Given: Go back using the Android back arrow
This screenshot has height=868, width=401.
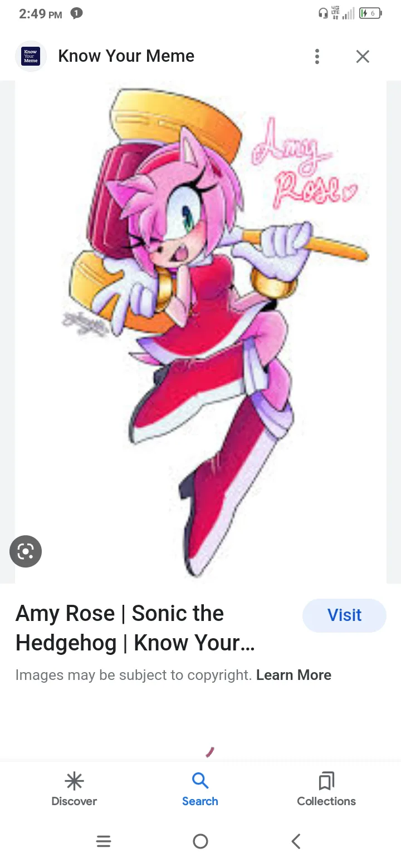Looking at the screenshot, I should [x=296, y=841].
